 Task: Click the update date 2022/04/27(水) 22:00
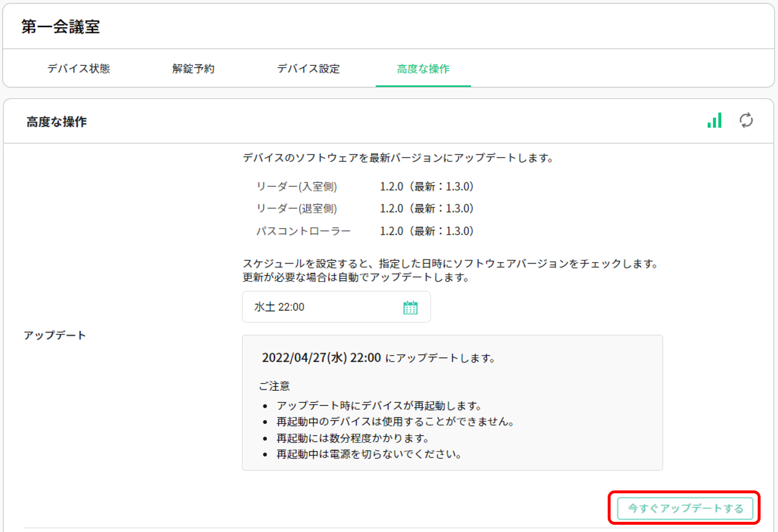[x=321, y=358]
